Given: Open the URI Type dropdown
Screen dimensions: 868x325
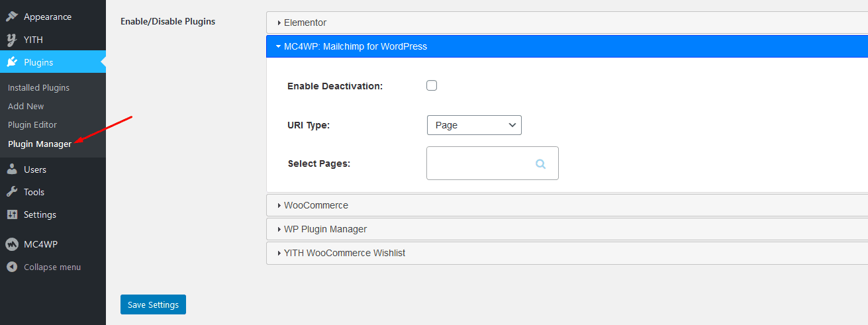Looking at the screenshot, I should [474, 125].
